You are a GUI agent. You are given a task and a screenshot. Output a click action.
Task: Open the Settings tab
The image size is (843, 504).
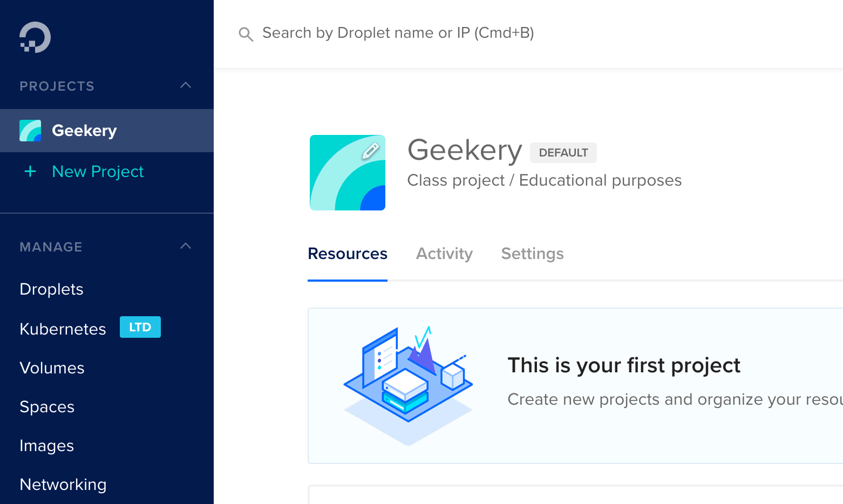532,254
